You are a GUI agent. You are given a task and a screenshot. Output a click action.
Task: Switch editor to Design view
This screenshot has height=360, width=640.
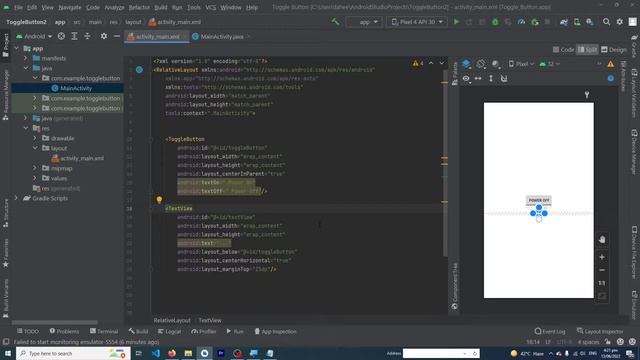point(614,49)
